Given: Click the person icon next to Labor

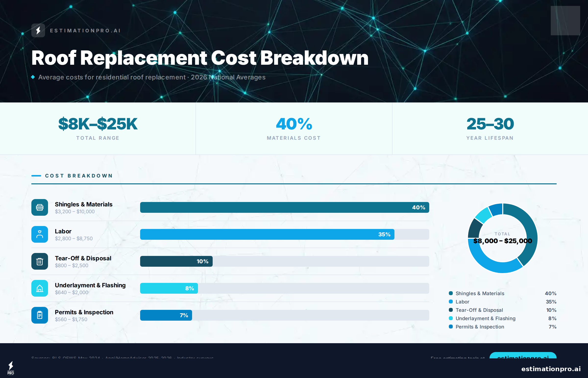Looking at the screenshot, I should 39,234.
